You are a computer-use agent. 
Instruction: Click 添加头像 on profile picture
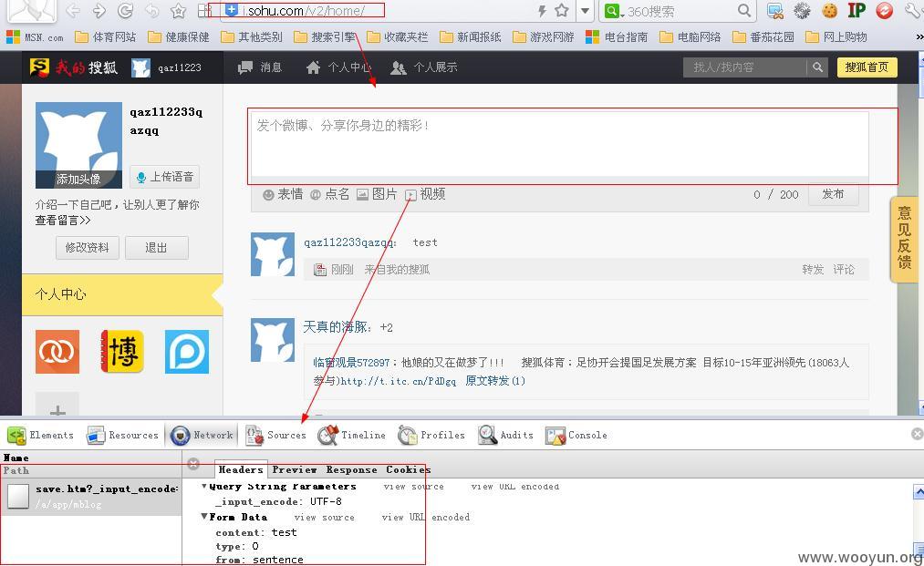click(78, 179)
